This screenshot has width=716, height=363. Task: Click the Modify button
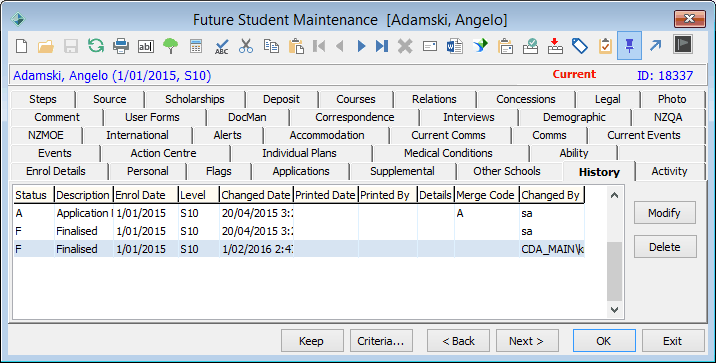[x=664, y=213]
